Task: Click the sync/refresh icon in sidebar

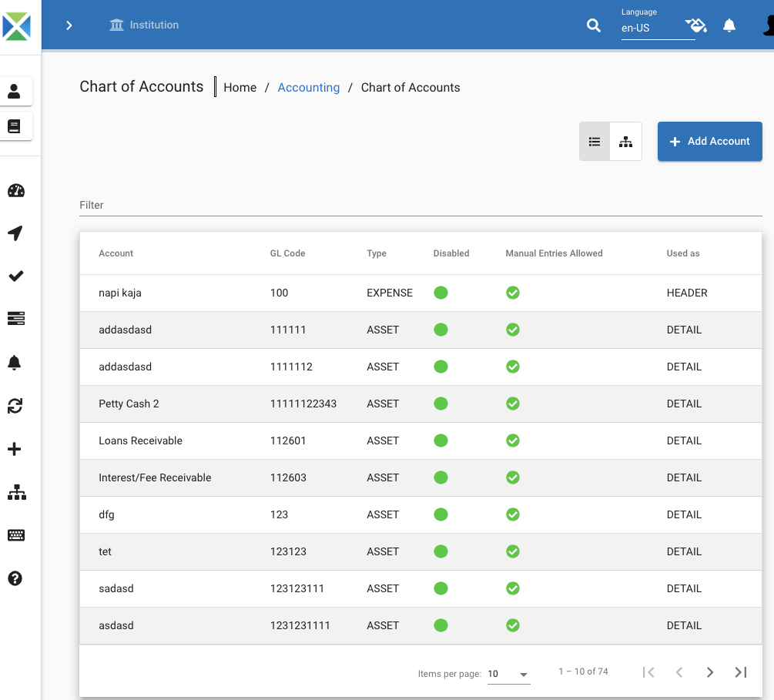Action: pyautogui.click(x=15, y=406)
